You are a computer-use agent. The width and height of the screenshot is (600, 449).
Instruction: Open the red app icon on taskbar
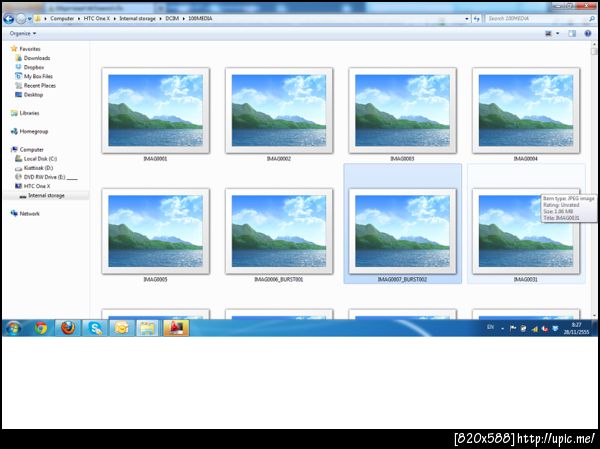[176, 328]
